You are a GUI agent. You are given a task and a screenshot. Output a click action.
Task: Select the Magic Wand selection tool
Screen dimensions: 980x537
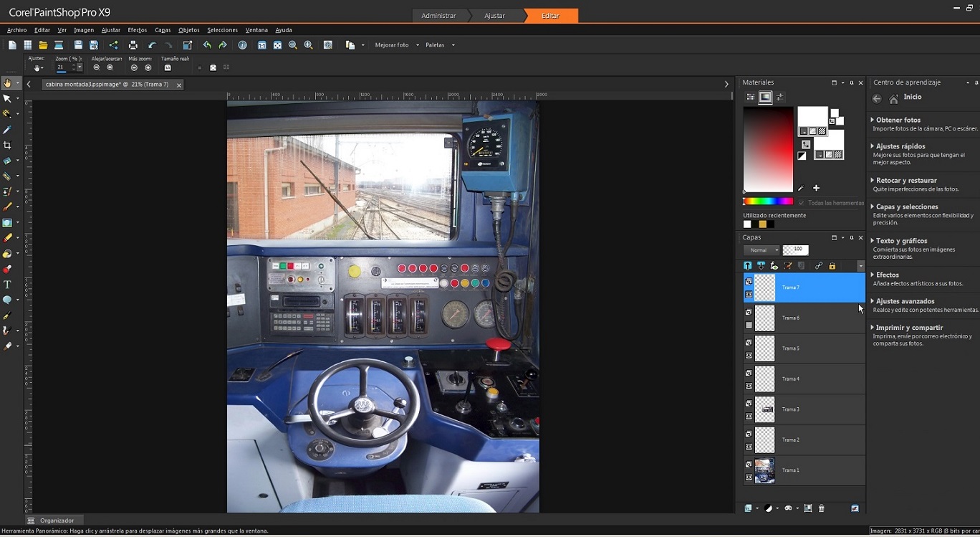7,114
